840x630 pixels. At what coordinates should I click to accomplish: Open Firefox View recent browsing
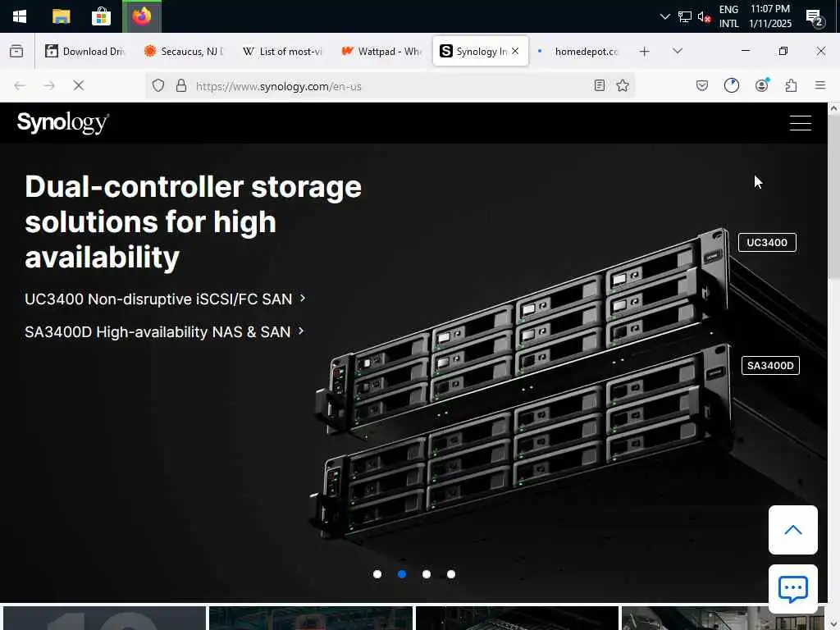pyautogui.click(x=16, y=51)
